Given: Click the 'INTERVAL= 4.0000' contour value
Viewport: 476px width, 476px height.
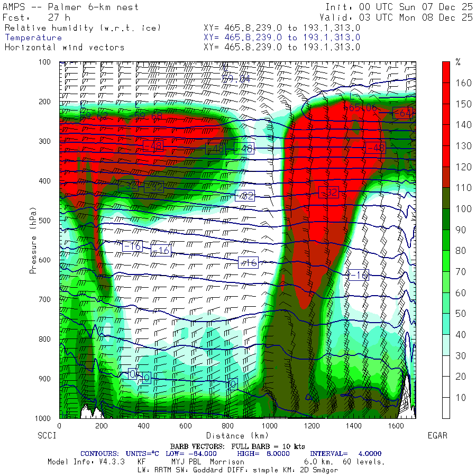Looking at the screenshot, I should [x=346, y=454].
